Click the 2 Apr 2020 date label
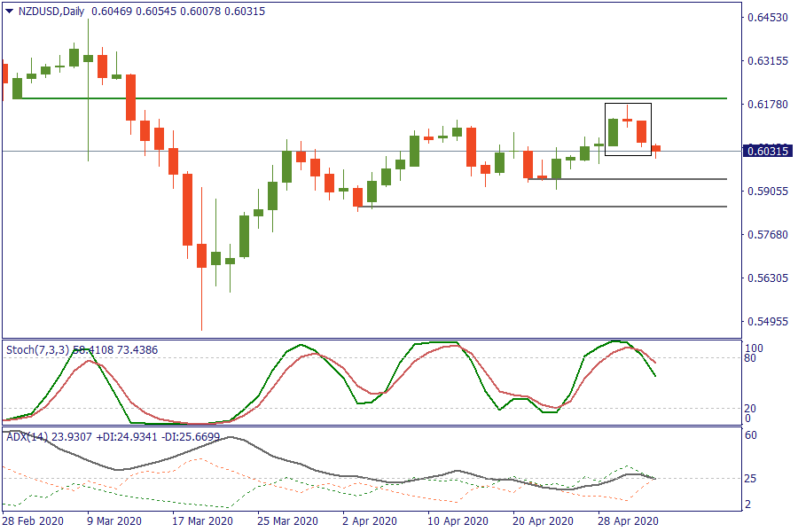Image resolution: width=798 pixels, height=532 pixels. pyautogui.click(x=370, y=521)
